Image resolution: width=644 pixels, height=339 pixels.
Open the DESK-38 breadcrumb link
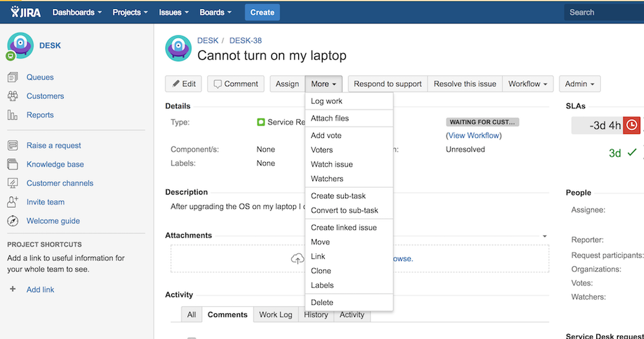(245, 41)
